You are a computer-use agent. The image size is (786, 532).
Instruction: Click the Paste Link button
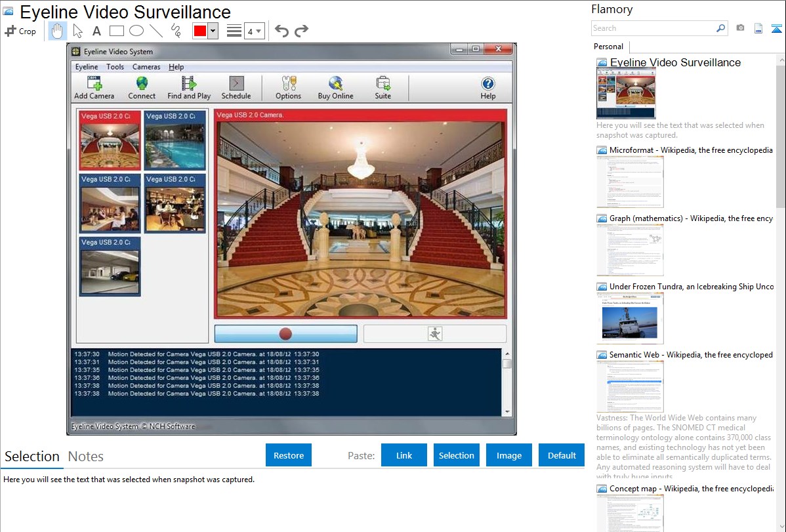pyautogui.click(x=404, y=455)
